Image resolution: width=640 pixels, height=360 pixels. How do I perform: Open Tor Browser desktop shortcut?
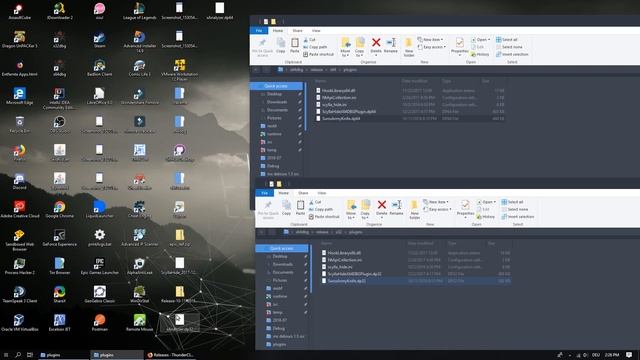click(x=60, y=266)
